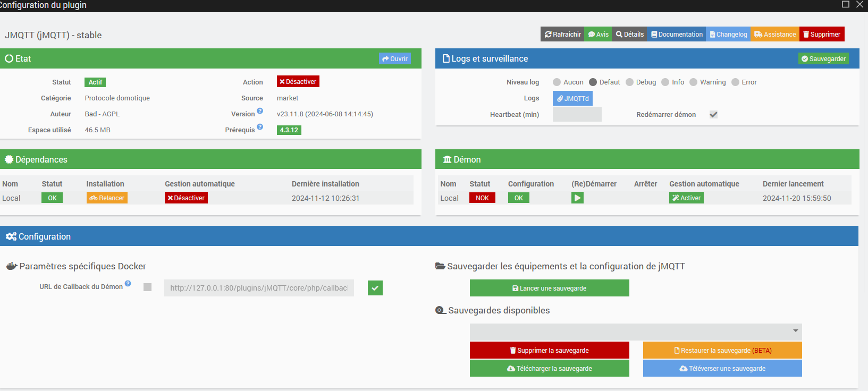Click the OK status badge in Dépendances

coord(52,198)
